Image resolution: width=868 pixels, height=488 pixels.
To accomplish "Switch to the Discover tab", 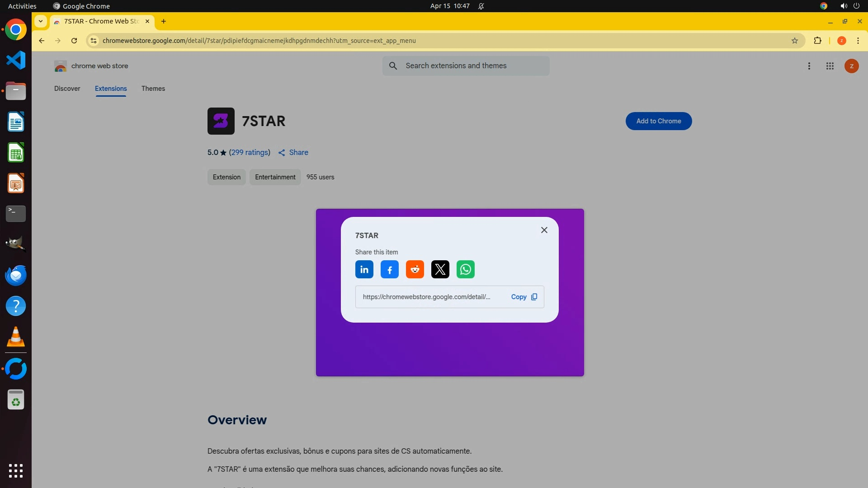I will click(67, 89).
